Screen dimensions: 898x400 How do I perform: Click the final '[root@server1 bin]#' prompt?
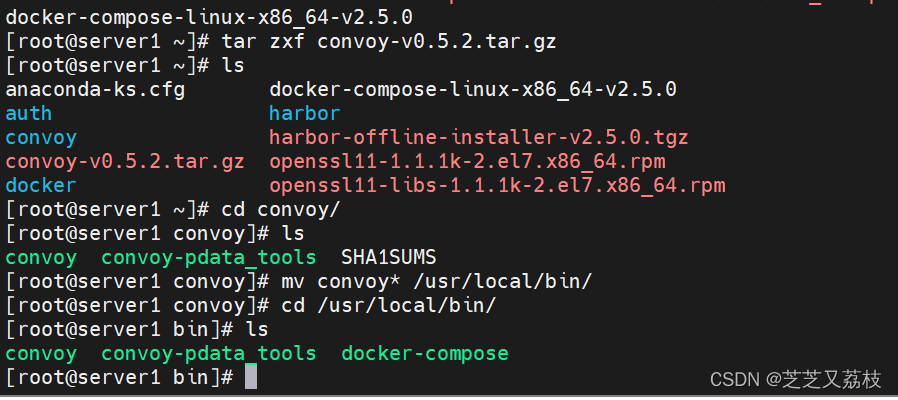point(119,377)
